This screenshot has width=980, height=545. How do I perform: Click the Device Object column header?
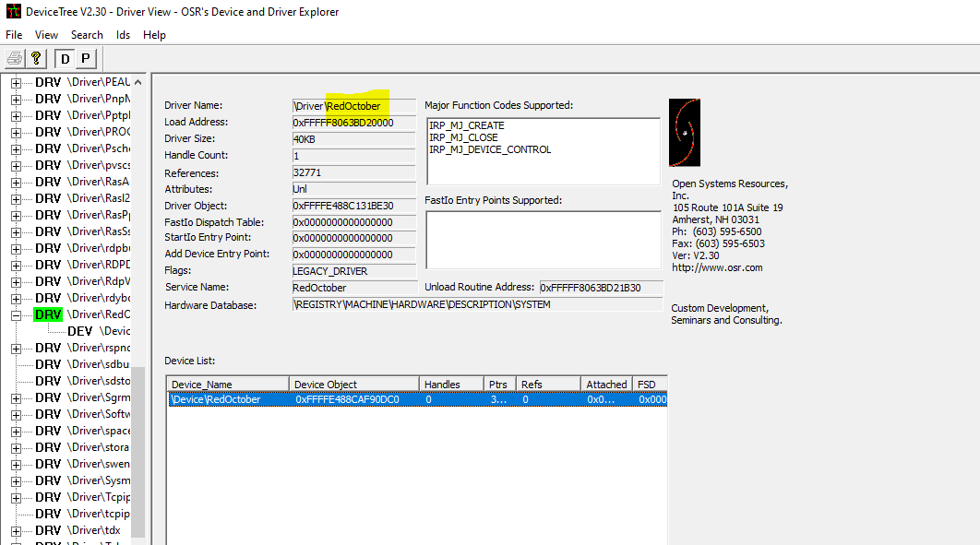click(x=353, y=385)
